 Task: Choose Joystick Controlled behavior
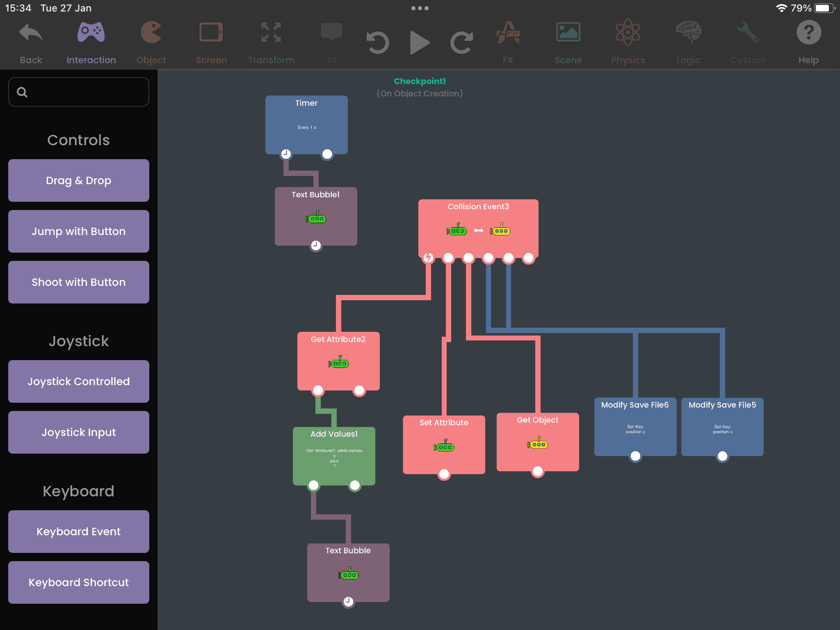[79, 381]
